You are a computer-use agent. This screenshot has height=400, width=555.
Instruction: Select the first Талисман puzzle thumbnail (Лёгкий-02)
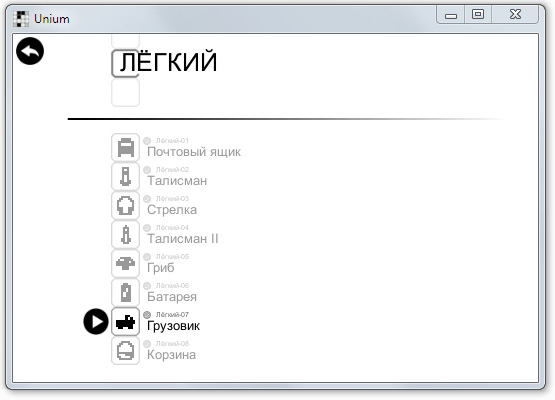click(125, 176)
